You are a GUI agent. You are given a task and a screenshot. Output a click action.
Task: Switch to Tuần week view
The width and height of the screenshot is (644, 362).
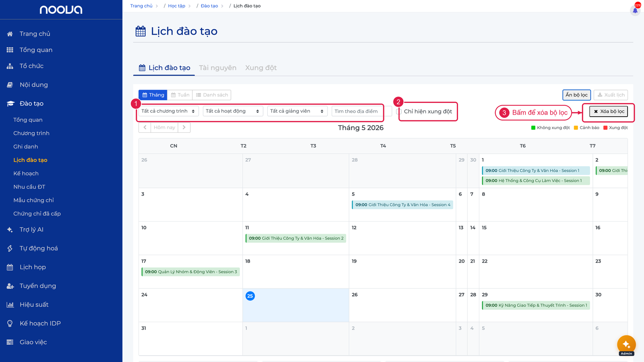click(x=180, y=95)
